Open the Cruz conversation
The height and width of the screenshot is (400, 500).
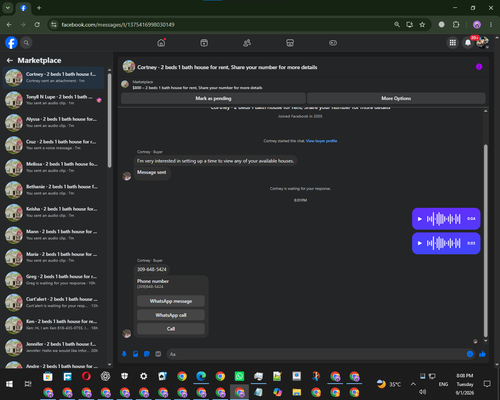point(53,145)
